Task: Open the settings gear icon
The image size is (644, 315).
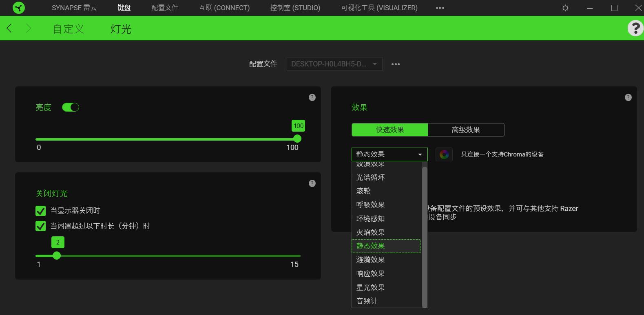Action: pyautogui.click(x=565, y=8)
